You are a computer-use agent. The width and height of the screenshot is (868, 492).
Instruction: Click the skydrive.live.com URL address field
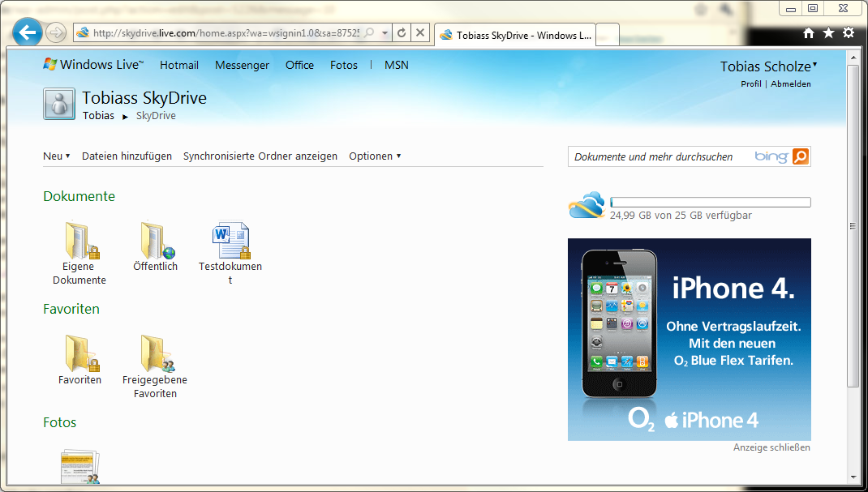coord(226,33)
